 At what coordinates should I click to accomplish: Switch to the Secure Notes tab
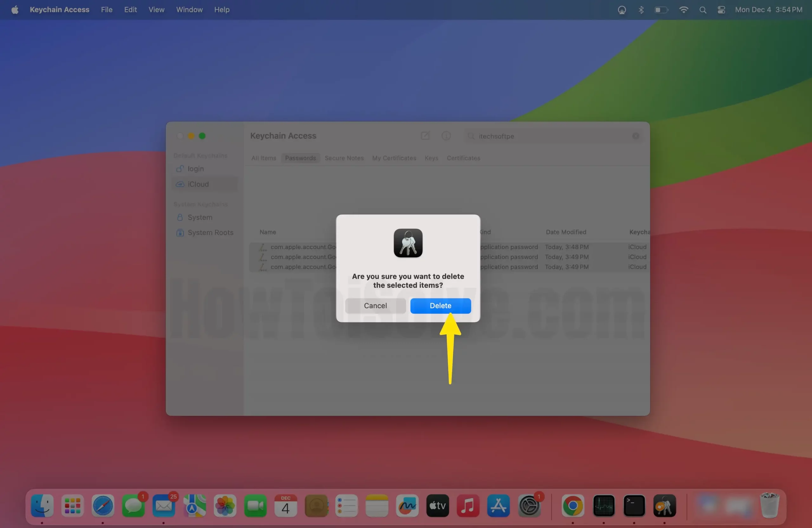[344, 158]
